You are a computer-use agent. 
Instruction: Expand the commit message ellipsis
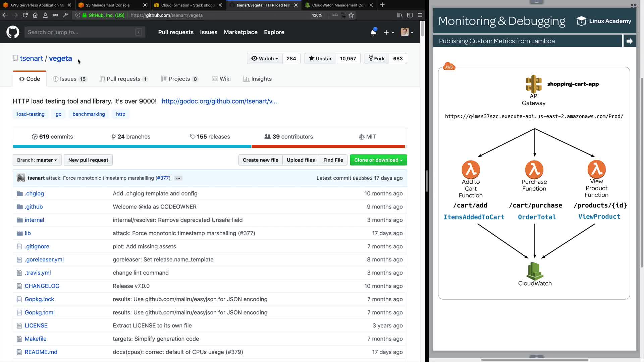pos(178,178)
